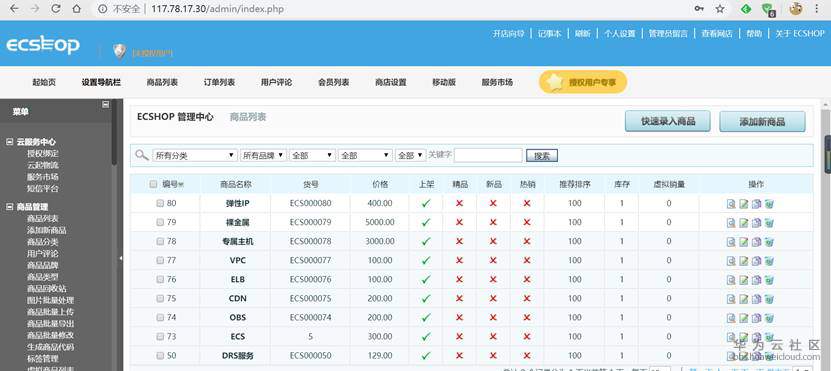
Task: Open the 所有分类 category dropdown
Action: pos(195,156)
